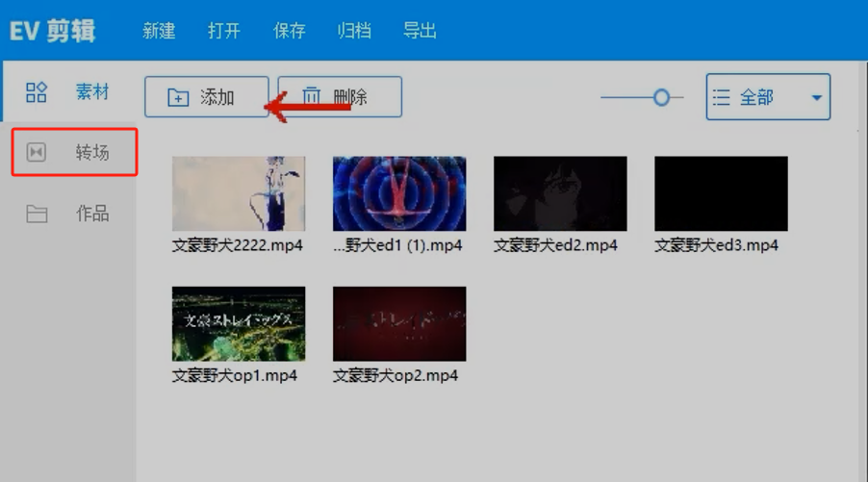Screen dimensions: 868x482
Task: Open the 新建 menu
Action: [159, 31]
